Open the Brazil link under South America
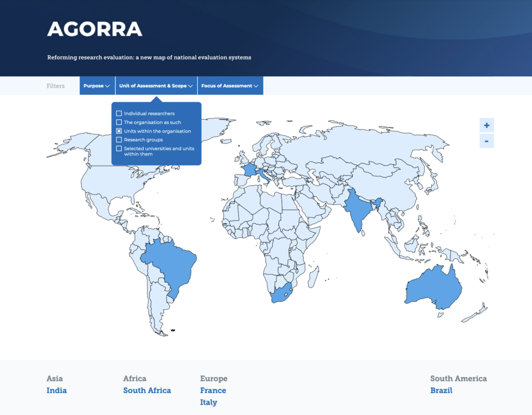This screenshot has width=532, height=415. pos(441,391)
